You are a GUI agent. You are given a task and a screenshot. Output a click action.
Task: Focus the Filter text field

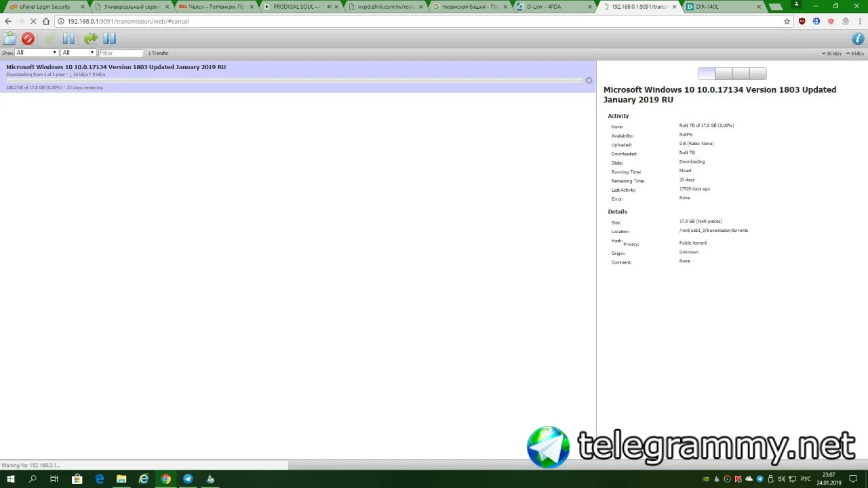121,53
